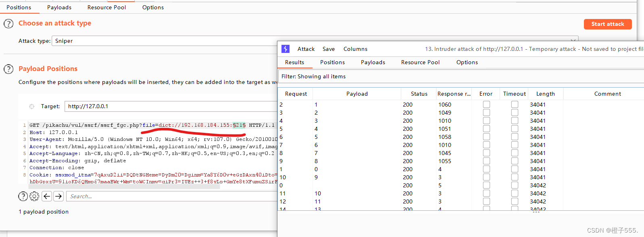This screenshot has width=644, height=237.
Task: Click the Cookie header line
Action: (153, 175)
